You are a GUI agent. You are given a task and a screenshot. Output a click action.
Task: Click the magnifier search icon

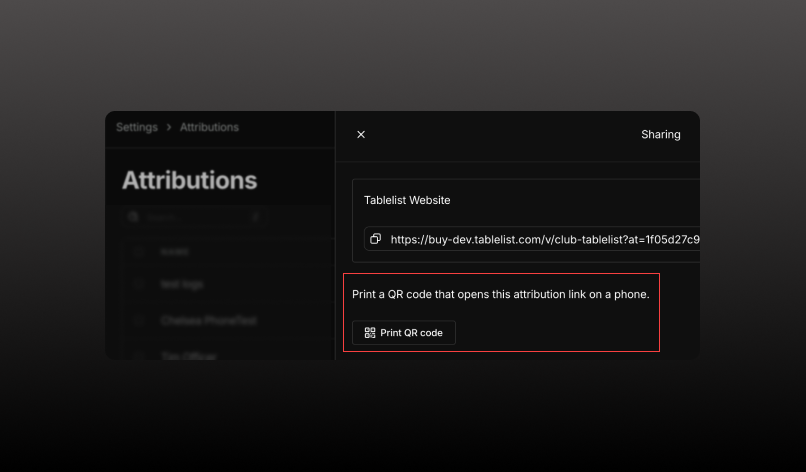pos(134,217)
